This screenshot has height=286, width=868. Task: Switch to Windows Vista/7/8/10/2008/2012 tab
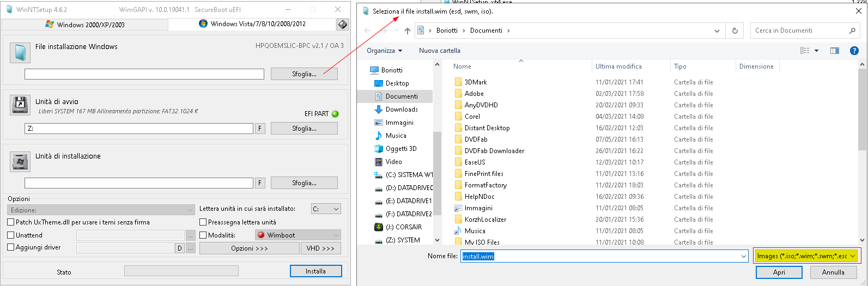point(252,24)
